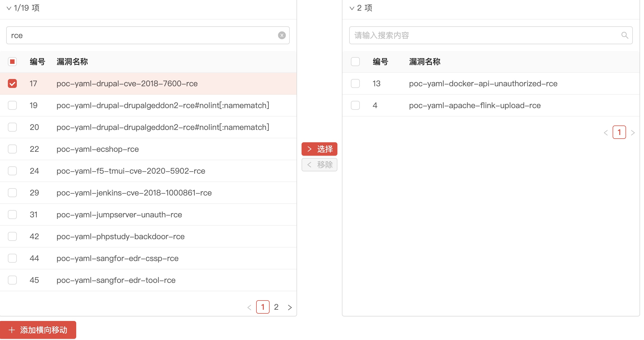Screen dimensions: 644x340
Task: Toggle select-all checkbox in left table header
Action: 12,62
